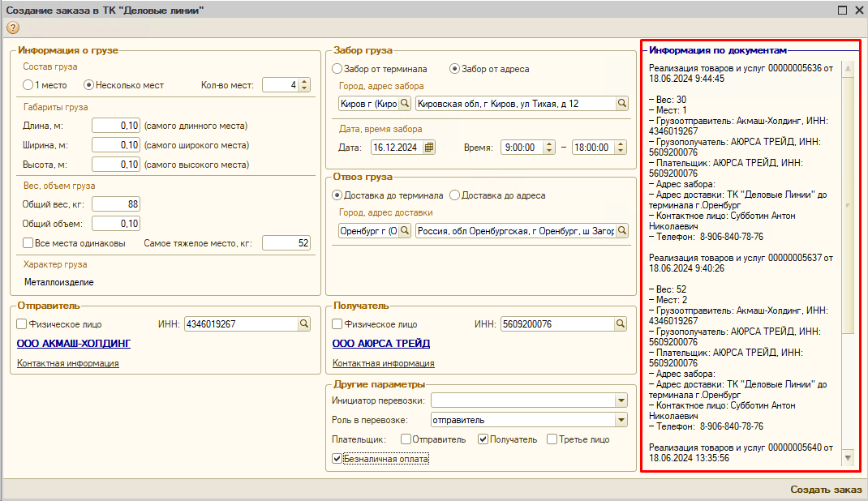Image resolution: width=868 pixels, height=501 pixels.
Task: Expand Инициатор перевозки dropdown
Action: point(621,400)
